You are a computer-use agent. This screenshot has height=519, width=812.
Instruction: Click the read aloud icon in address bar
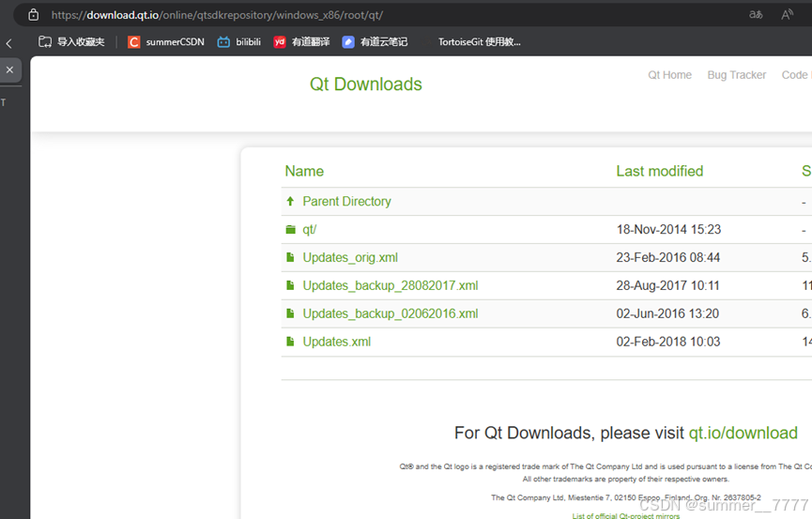(x=787, y=14)
